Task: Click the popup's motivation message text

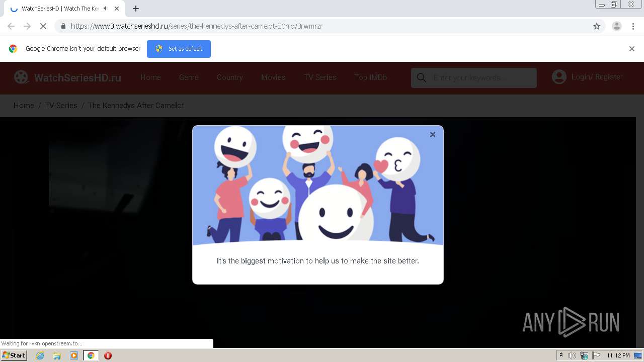Action: pyautogui.click(x=318, y=261)
